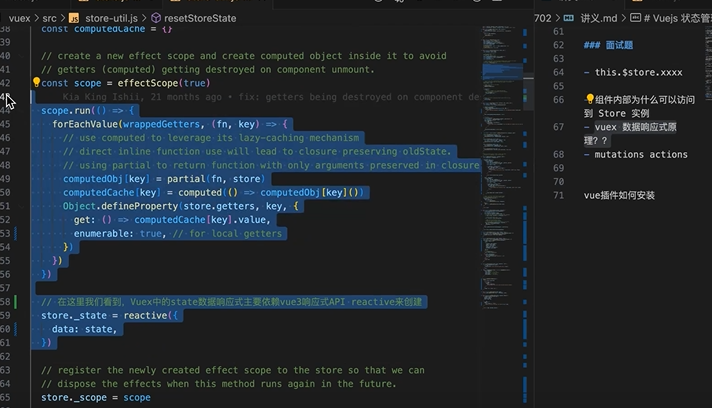Click '- this.$store.xxxx' markdown line
Viewport: 712px width, 408px height.
point(633,72)
